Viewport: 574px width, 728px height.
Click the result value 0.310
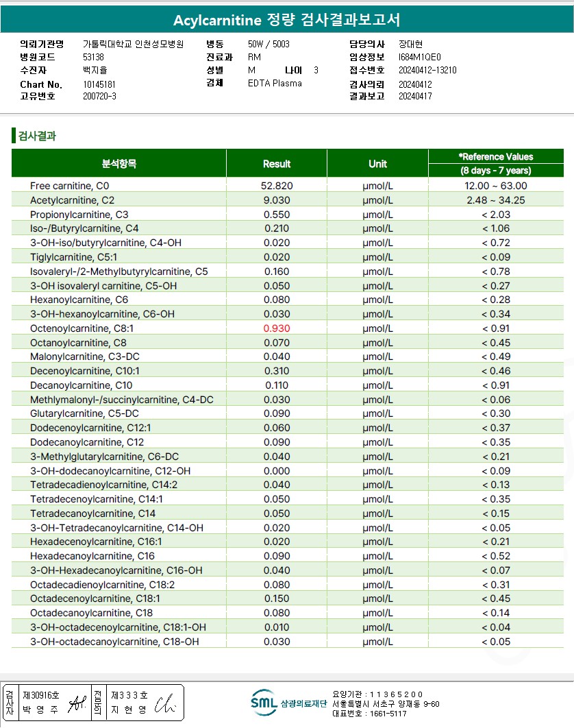tap(277, 371)
